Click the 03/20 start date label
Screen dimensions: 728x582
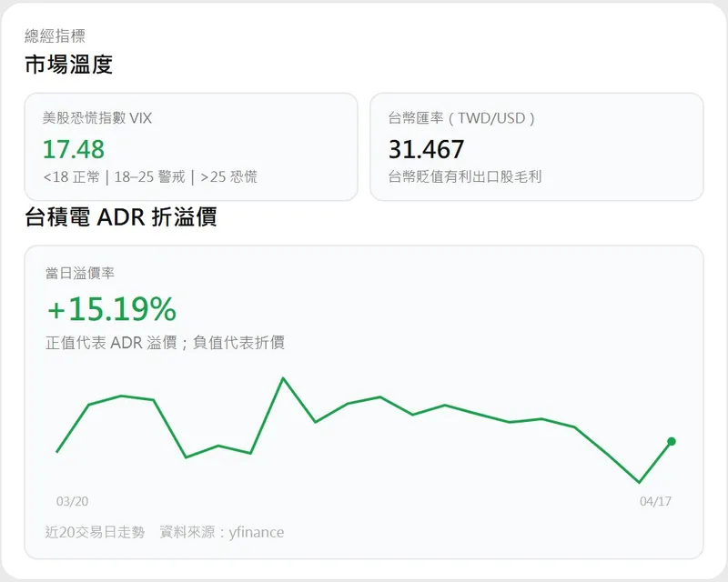73,501
